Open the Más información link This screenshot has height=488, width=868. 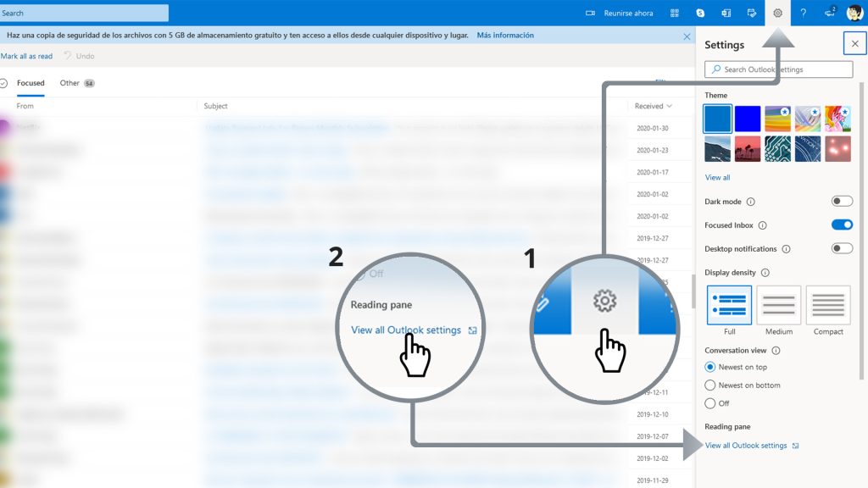[505, 35]
